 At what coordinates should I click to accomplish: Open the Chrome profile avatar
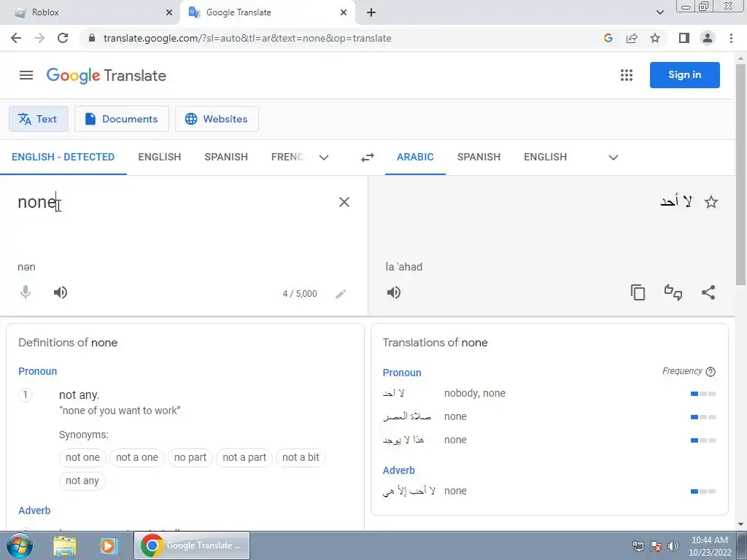(x=708, y=38)
